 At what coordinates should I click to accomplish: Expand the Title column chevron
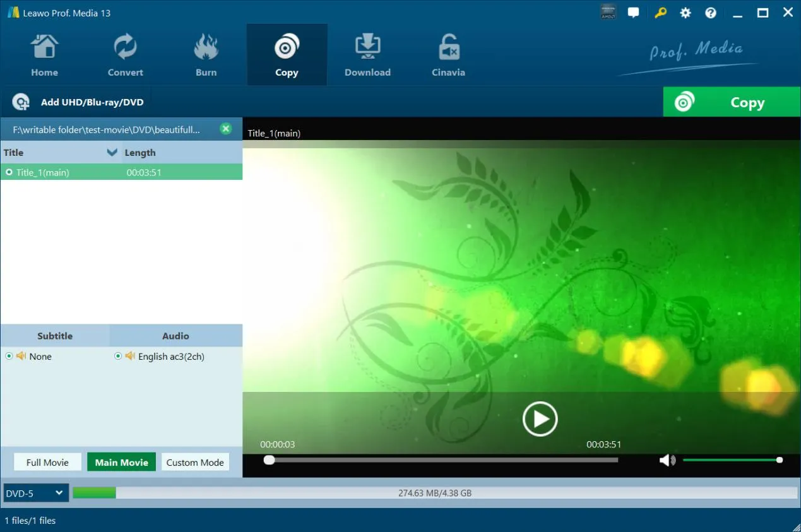tap(112, 152)
